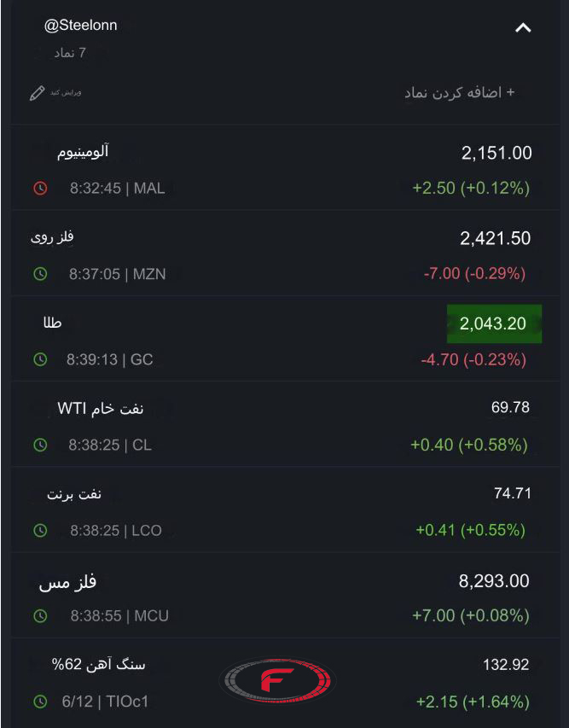Click the green clock icon beside LCO
The width and height of the screenshot is (569, 728).
click(40, 530)
